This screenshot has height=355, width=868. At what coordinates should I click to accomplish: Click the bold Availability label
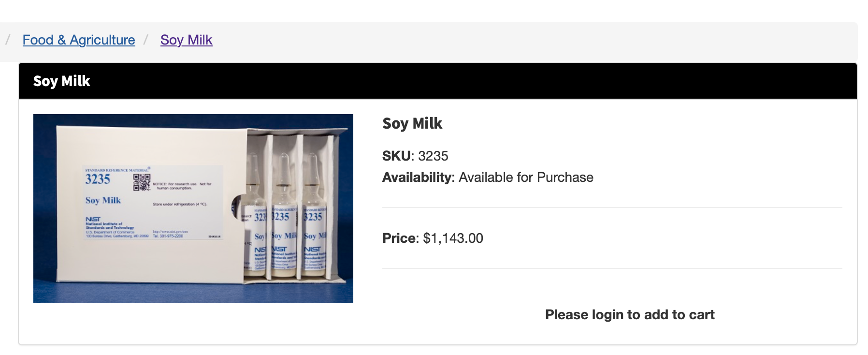417,177
